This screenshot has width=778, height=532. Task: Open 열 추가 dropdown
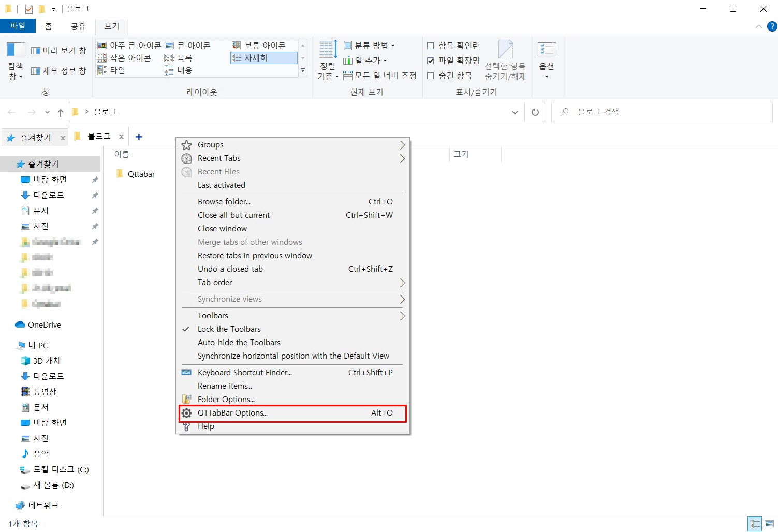pos(365,61)
